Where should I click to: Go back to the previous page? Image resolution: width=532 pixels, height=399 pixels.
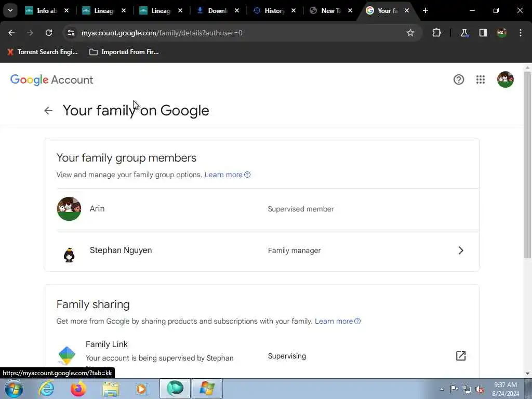tap(11, 33)
